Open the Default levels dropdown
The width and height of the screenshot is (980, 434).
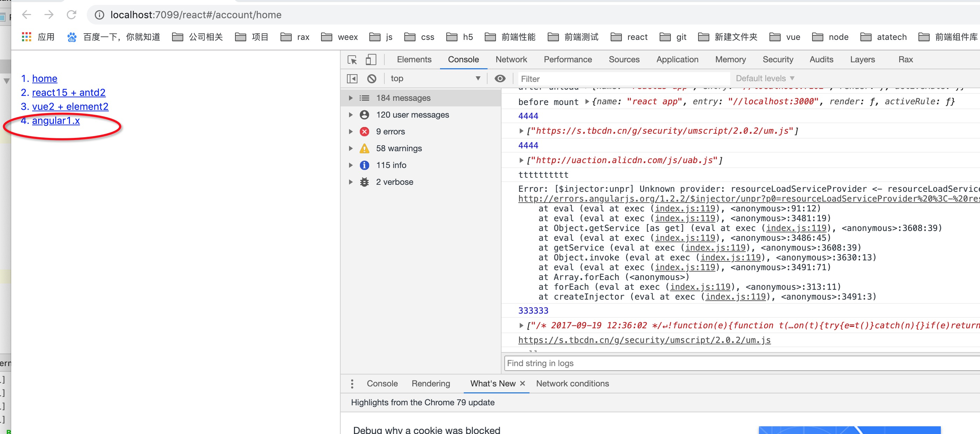pyautogui.click(x=764, y=78)
